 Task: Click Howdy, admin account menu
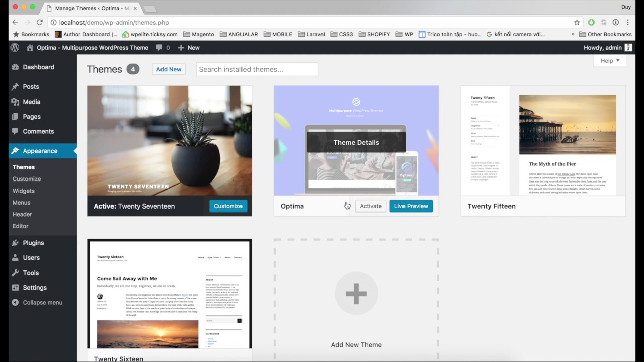coord(607,48)
